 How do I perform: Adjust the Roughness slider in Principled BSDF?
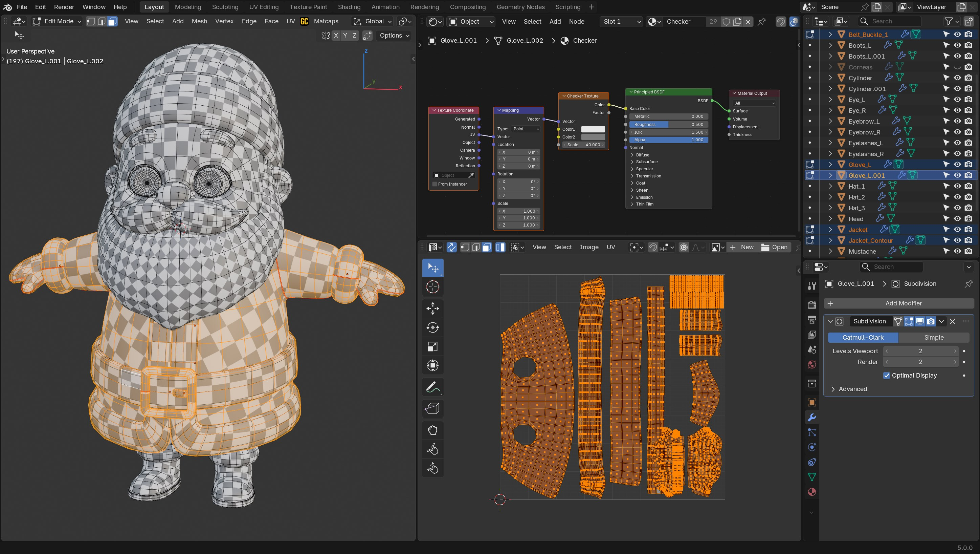point(668,124)
